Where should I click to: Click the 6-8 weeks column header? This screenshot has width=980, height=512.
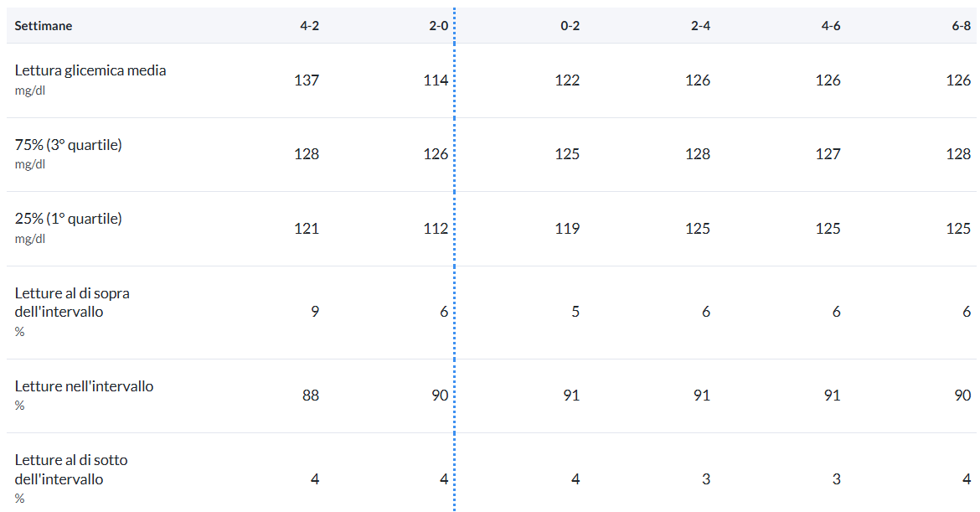(962, 26)
